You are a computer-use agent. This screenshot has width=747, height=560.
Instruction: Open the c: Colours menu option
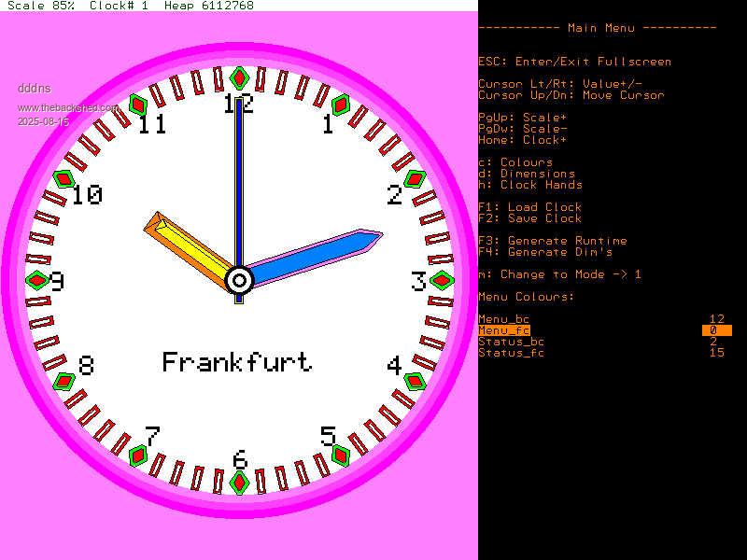[x=514, y=162]
